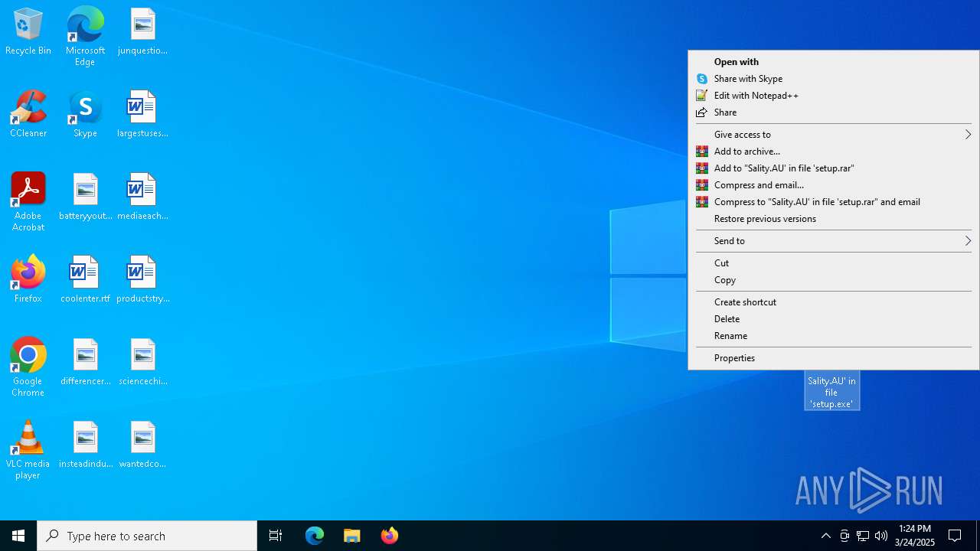This screenshot has height=551, width=980.
Task: Open Edge from the taskbar
Action: [315, 536]
